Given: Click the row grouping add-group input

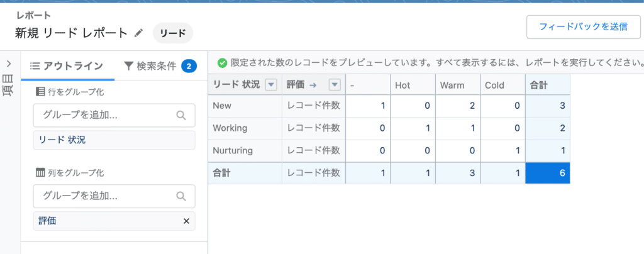Looking at the screenshot, I should point(114,115).
